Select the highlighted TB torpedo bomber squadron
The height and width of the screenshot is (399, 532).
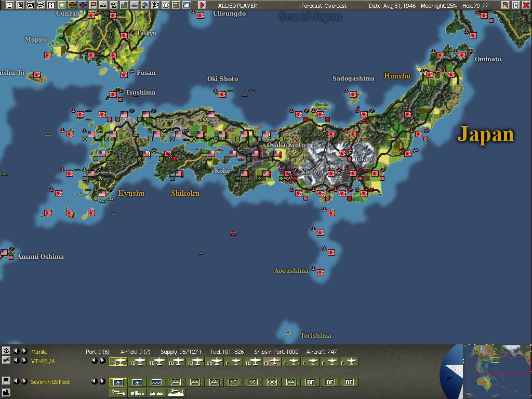click(x=118, y=362)
